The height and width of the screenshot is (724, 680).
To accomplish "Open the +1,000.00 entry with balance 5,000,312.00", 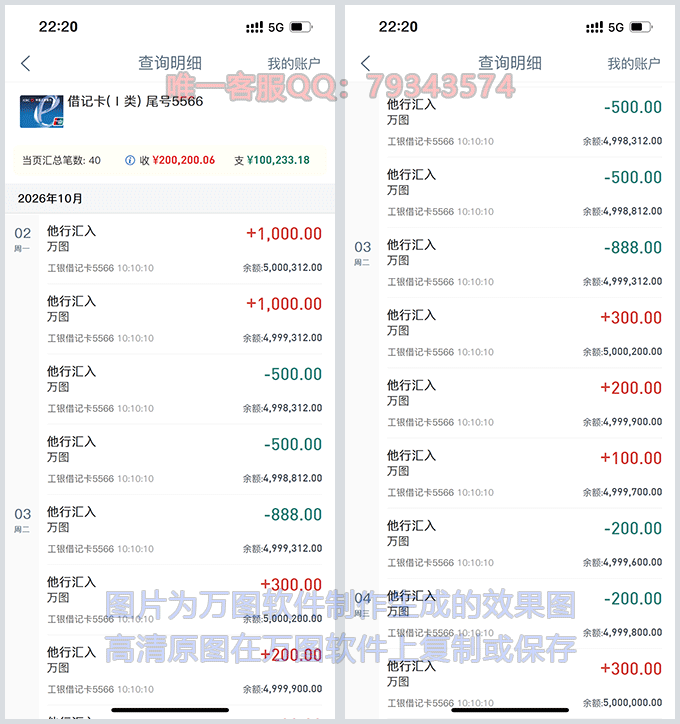I will [184, 248].
